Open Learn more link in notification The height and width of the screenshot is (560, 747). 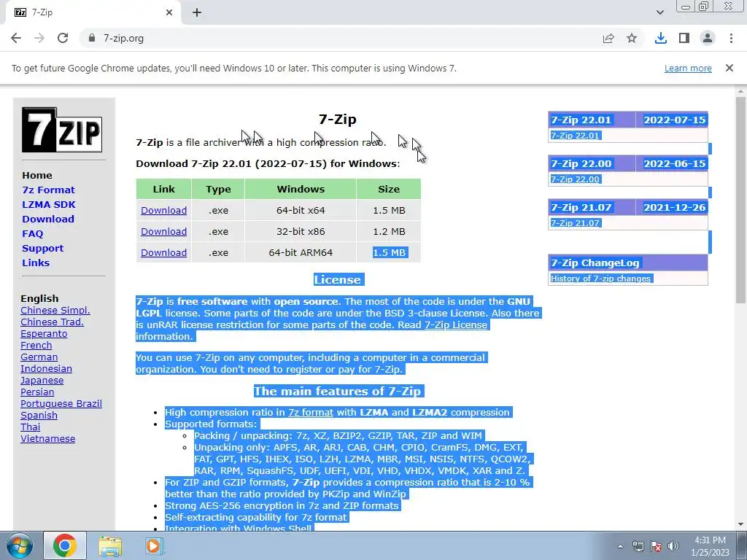(688, 68)
